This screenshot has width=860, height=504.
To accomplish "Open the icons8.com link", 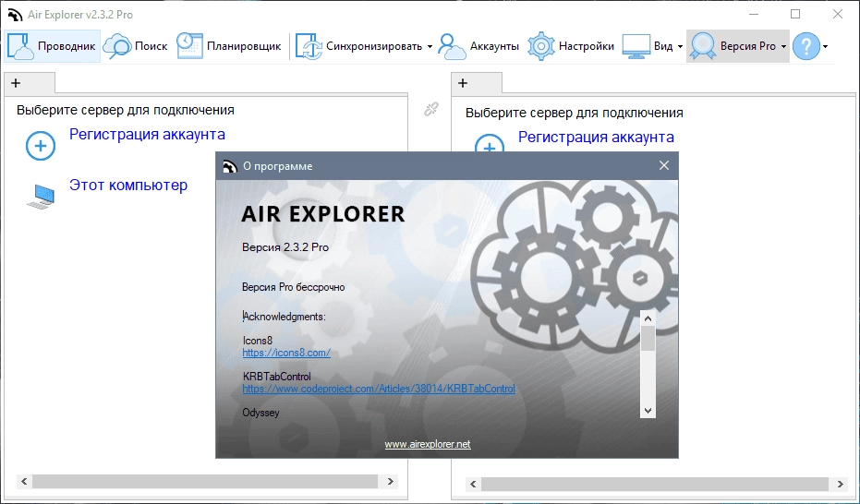I will [x=286, y=353].
